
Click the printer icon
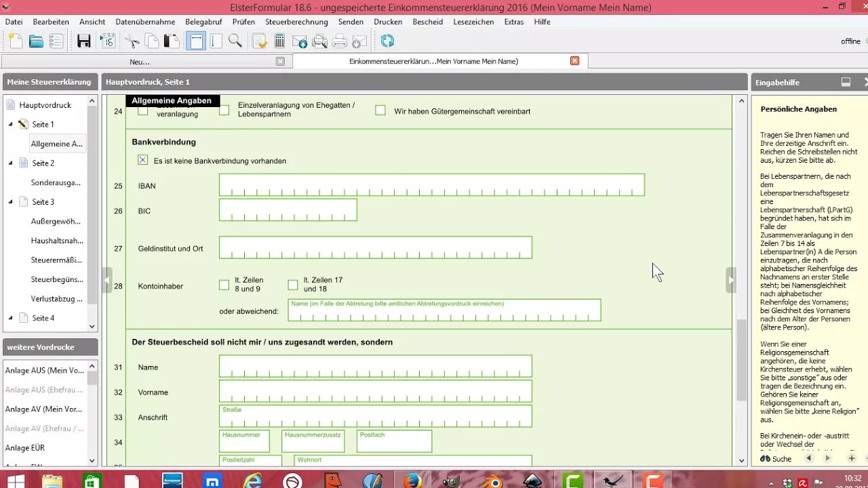tap(340, 41)
